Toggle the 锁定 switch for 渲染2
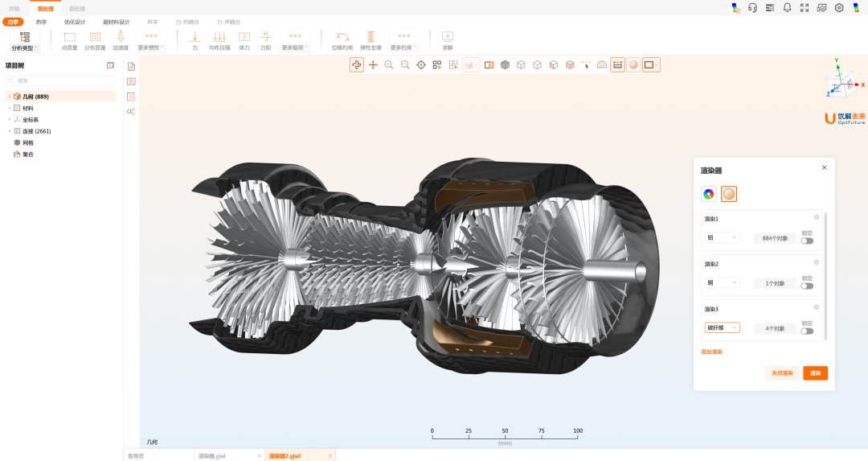The width and height of the screenshot is (868, 461). click(807, 286)
